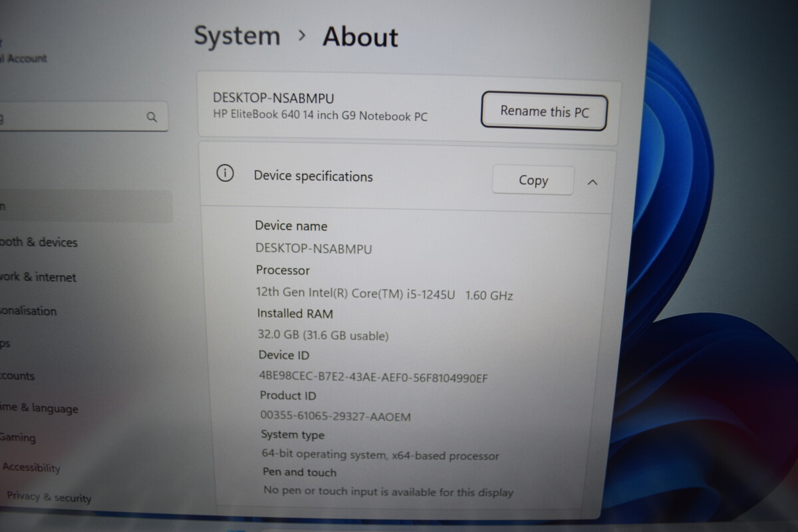798x532 pixels.
Task: Open Network & internet settings
Action: pos(38,277)
